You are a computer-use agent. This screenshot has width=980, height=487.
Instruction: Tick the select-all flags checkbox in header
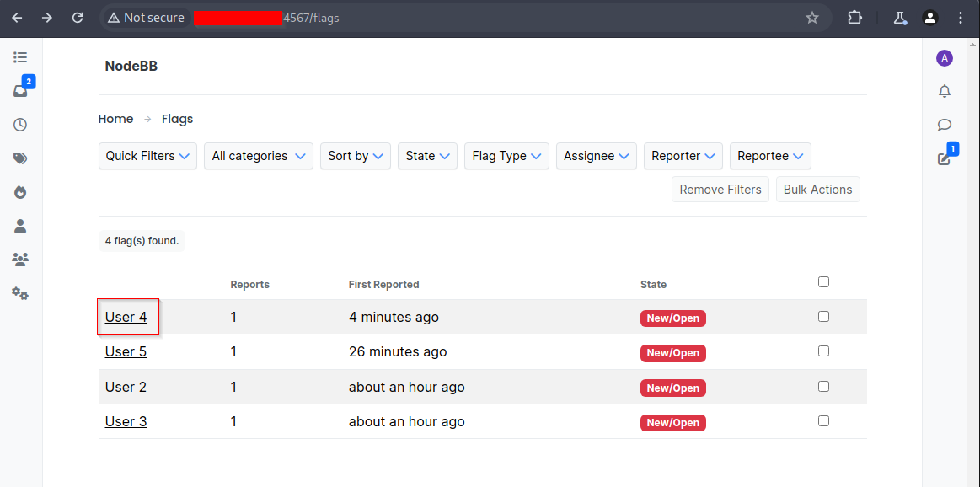[x=823, y=282]
